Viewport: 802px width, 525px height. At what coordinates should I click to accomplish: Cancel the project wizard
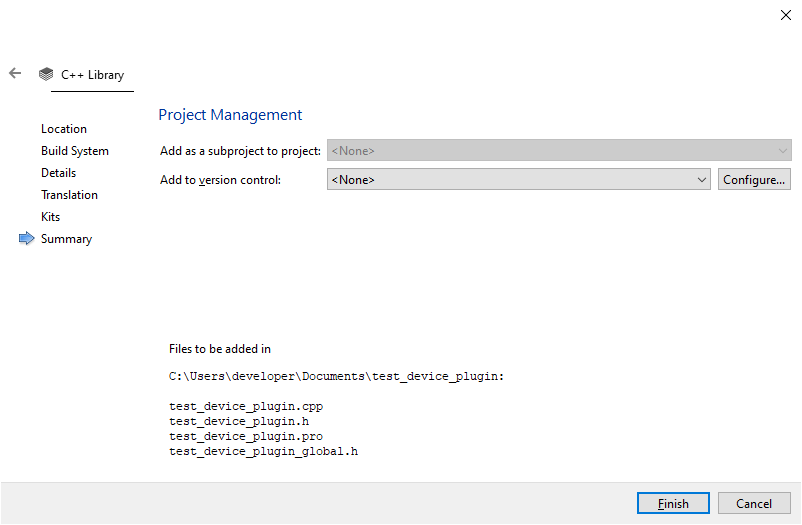pos(754,504)
